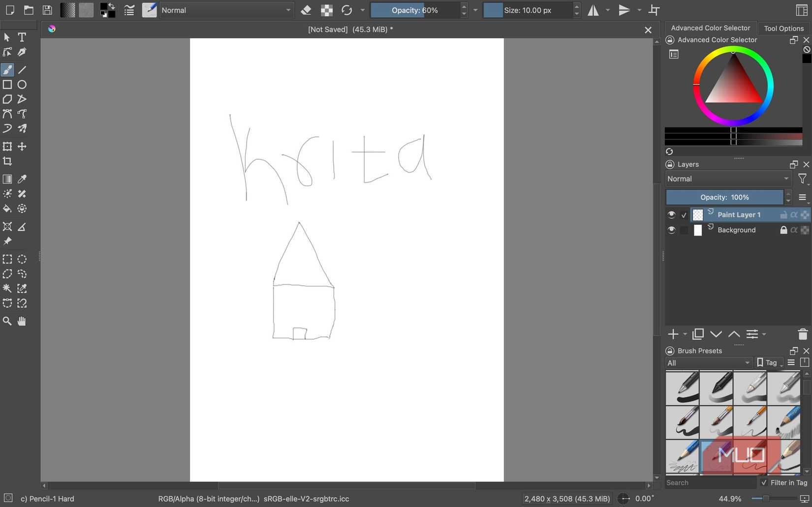Click the Move tool

pyautogui.click(x=22, y=147)
